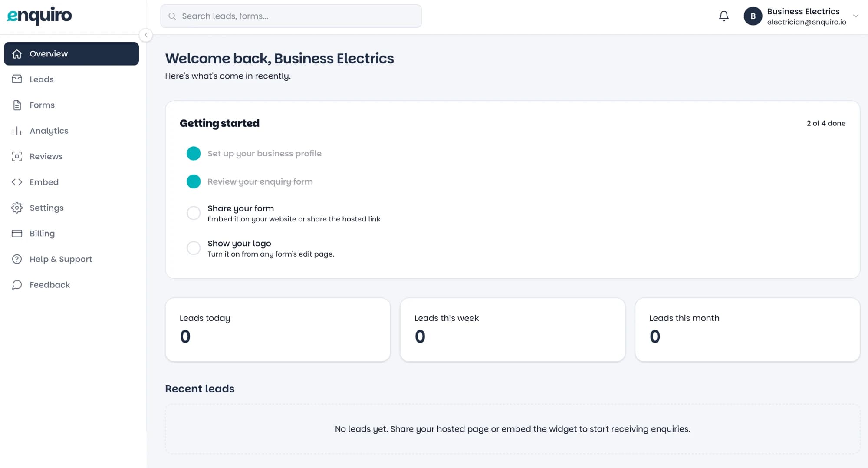Click the Feedback speech bubble icon

click(17, 285)
